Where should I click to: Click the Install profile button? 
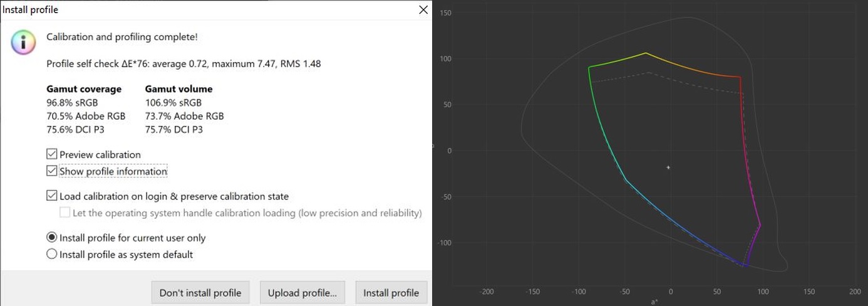391,293
